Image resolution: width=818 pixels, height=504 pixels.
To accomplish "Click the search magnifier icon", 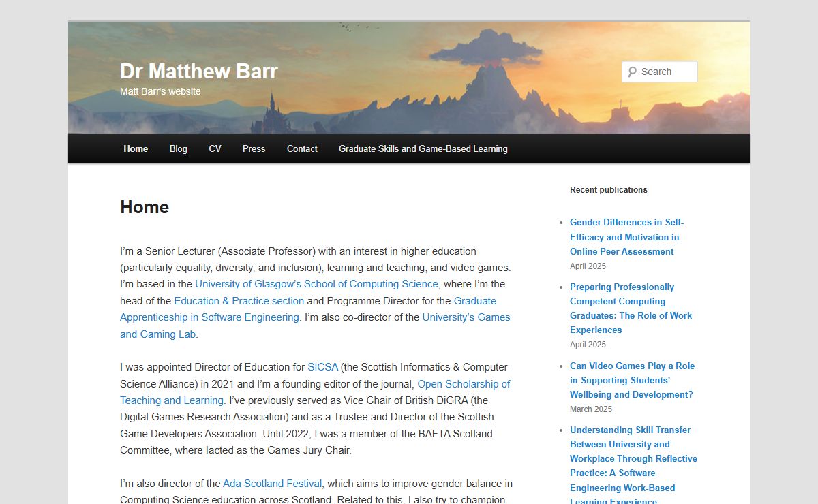I will [632, 72].
